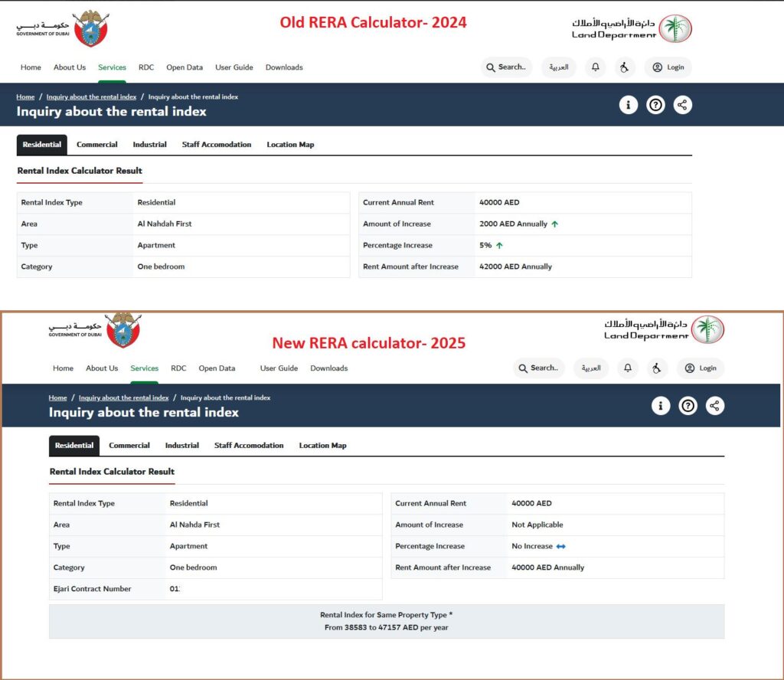Select Staff Accomodation tab in 2025 calculator
The width and height of the screenshot is (784, 680).
tap(249, 446)
